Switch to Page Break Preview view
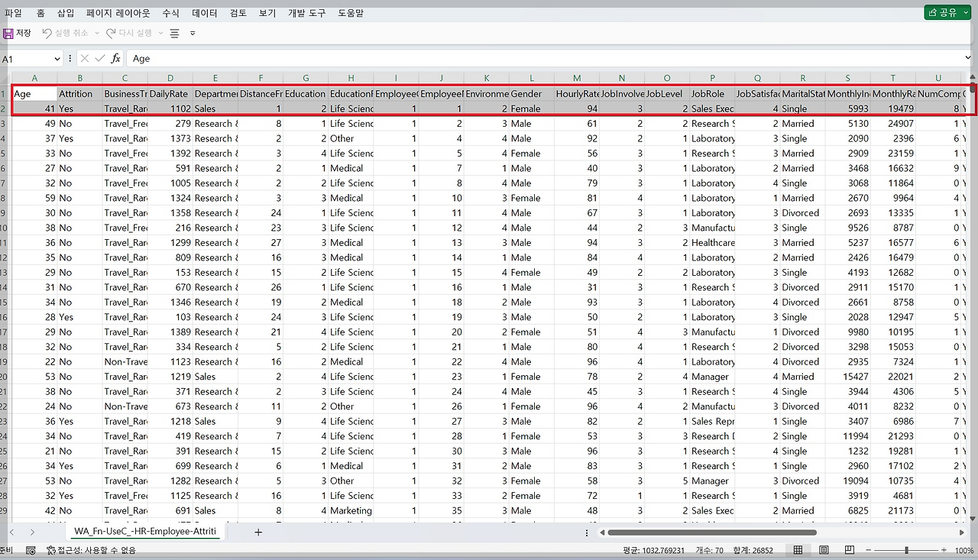 (x=849, y=550)
